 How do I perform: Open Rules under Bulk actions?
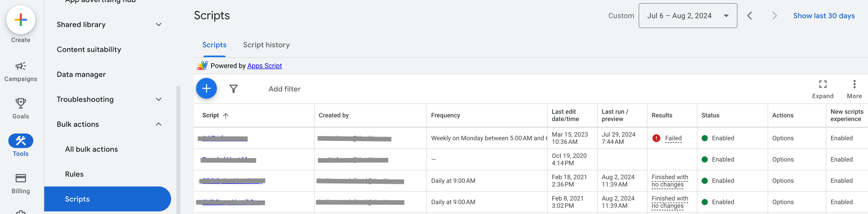point(74,174)
